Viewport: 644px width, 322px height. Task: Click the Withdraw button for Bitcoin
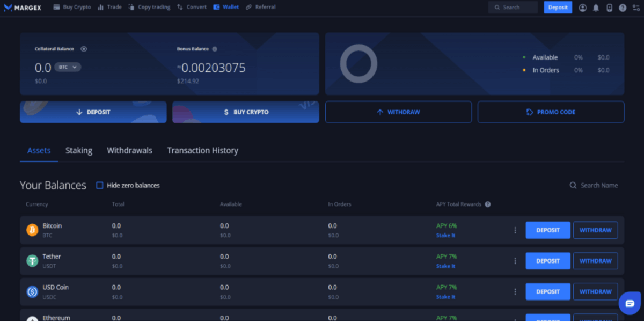tap(595, 230)
